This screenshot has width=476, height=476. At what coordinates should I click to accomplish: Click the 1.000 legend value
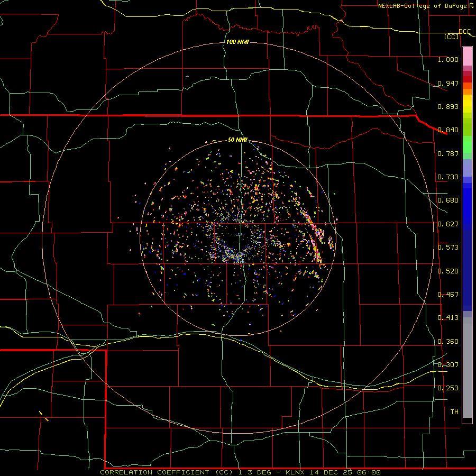click(448, 59)
